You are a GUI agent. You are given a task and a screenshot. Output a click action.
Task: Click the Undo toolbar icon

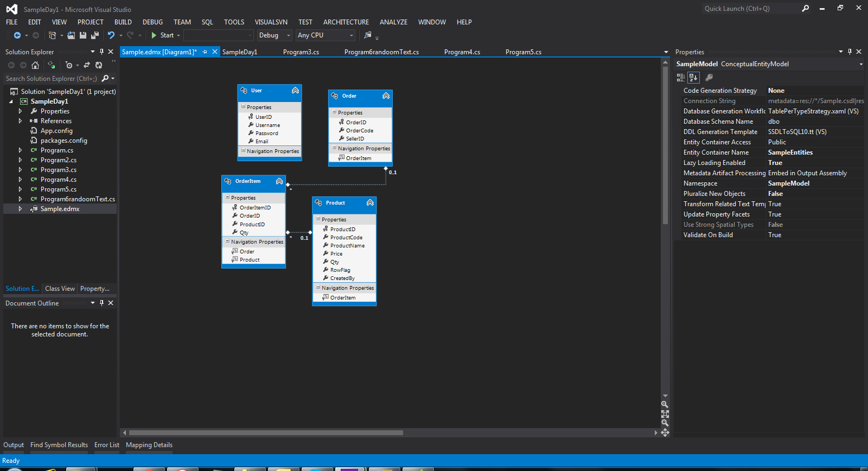[111, 35]
